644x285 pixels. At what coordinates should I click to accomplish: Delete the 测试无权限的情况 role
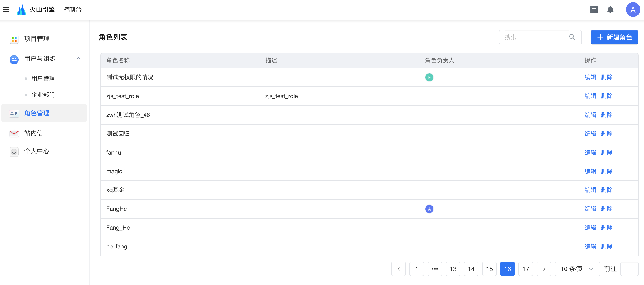[x=607, y=77]
